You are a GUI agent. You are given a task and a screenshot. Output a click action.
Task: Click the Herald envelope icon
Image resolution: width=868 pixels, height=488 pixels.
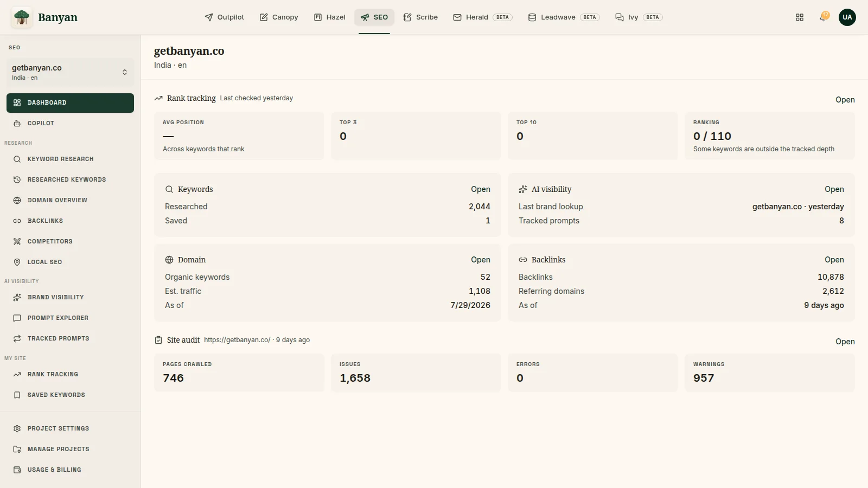(x=457, y=17)
